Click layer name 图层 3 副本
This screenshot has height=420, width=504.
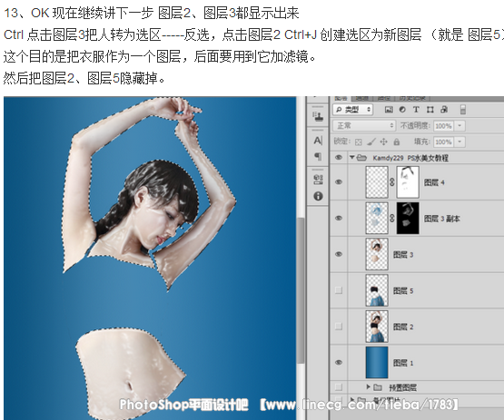click(442, 219)
